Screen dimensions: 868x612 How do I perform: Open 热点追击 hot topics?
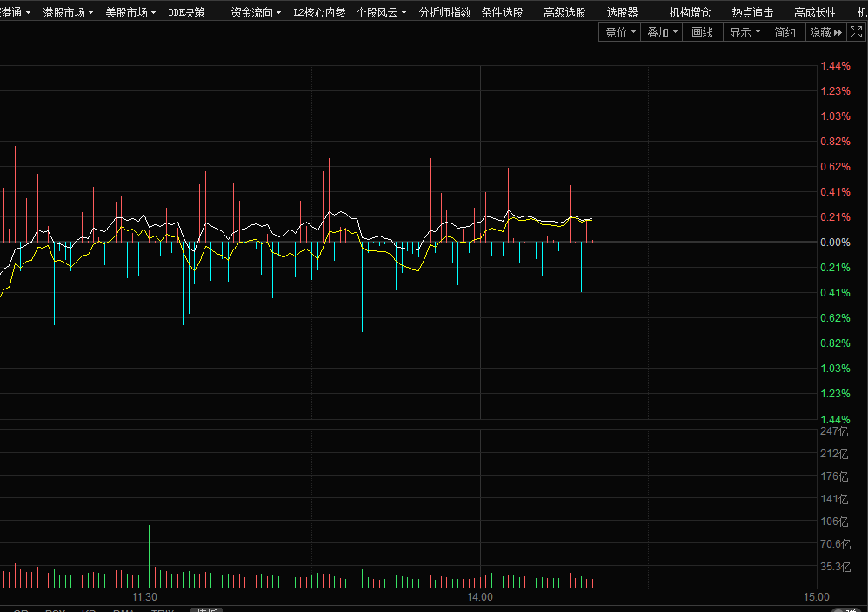[x=752, y=12]
